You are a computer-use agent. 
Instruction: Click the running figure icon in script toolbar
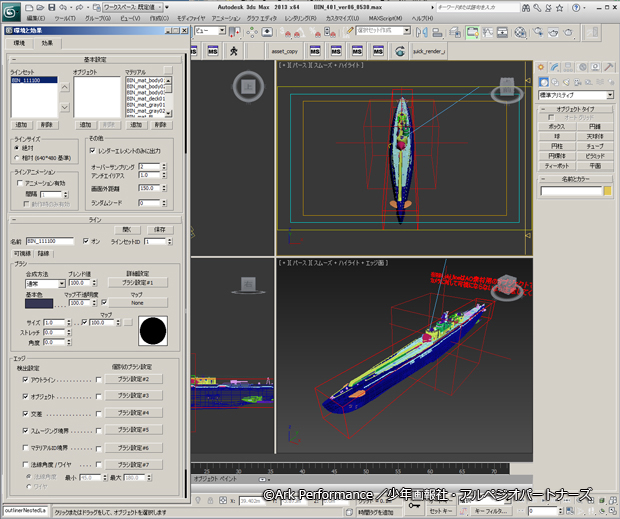[x=234, y=51]
